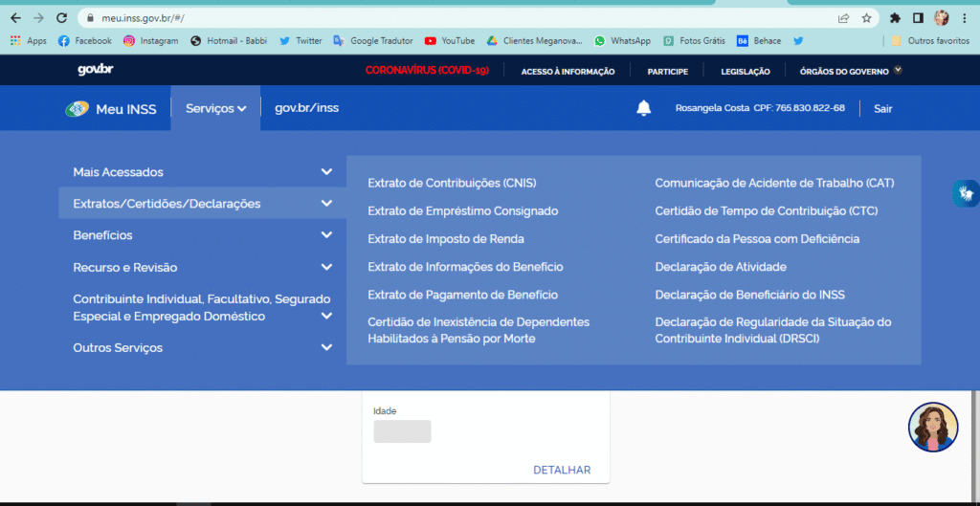Open the WhatsApp bookmark
Screen dimensions: 980x506
pyautogui.click(x=622, y=40)
